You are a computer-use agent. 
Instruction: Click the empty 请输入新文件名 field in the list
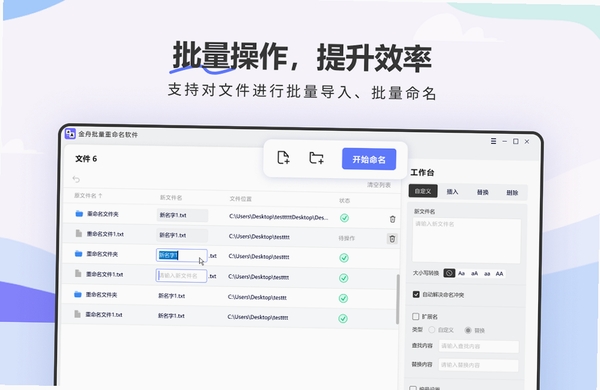coord(181,276)
